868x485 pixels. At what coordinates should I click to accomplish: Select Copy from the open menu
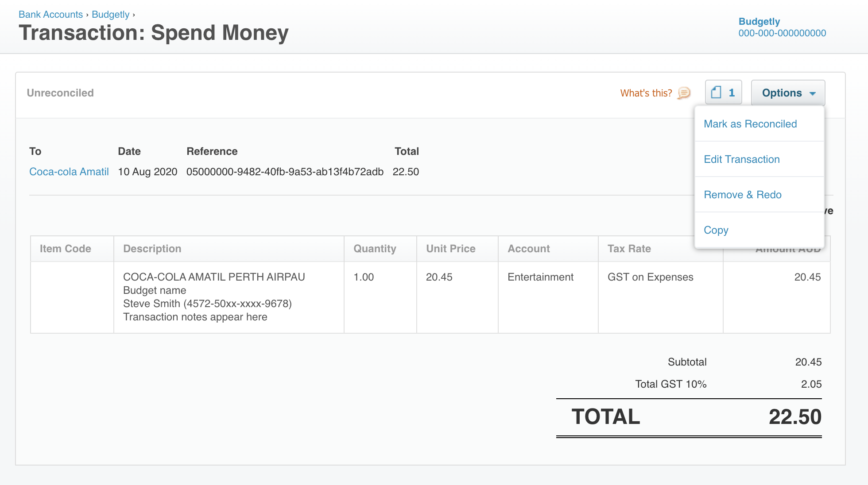pyautogui.click(x=716, y=230)
